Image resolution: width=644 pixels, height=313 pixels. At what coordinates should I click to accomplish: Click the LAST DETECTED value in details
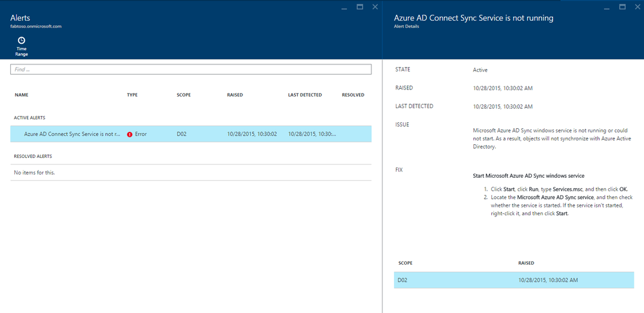[503, 107]
